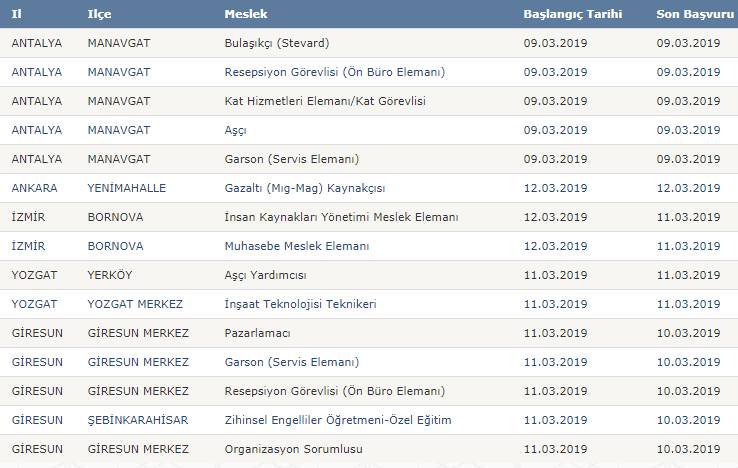Screen dimensions: 738x468
Task: Click İnsan Kaynakları Yönetimi Meslek Elemanı
Action: [341, 217]
